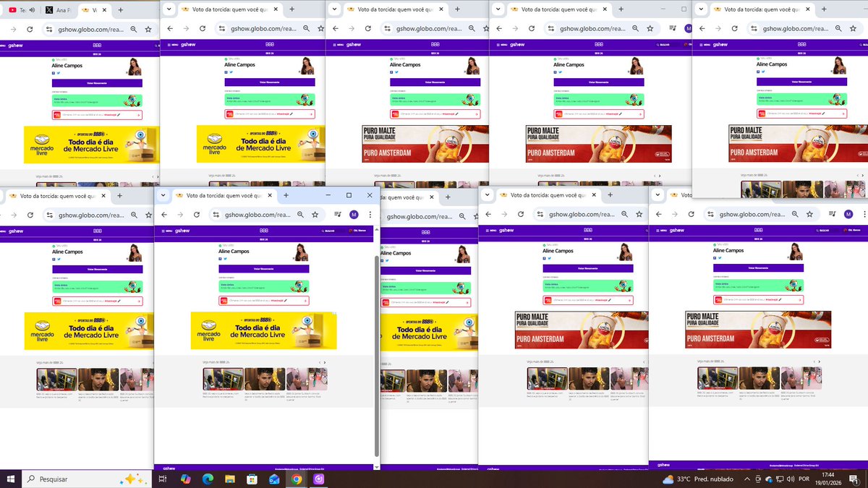This screenshot has width=868, height=488.
Task: Open profile avatar M in front window
Action: click(x=354, y=214)
